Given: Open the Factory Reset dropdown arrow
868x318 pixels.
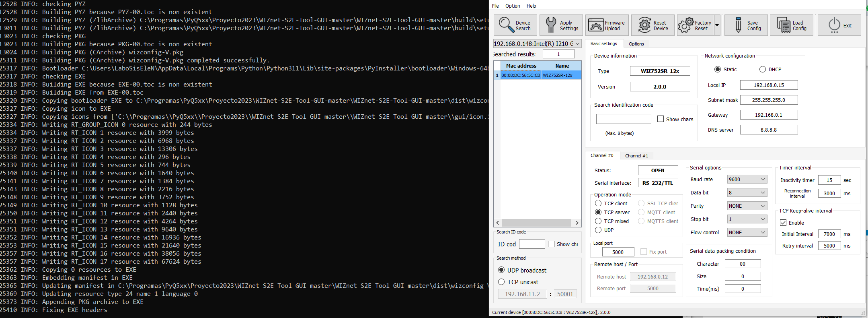Looking at the screenshot, I should point(717,25).
